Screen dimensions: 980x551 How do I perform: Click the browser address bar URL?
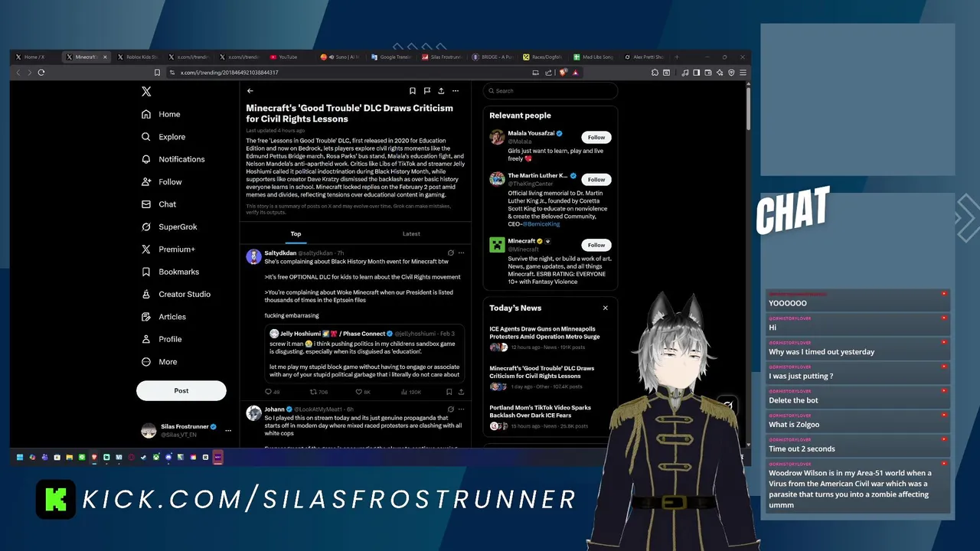[x=229, y=73]
